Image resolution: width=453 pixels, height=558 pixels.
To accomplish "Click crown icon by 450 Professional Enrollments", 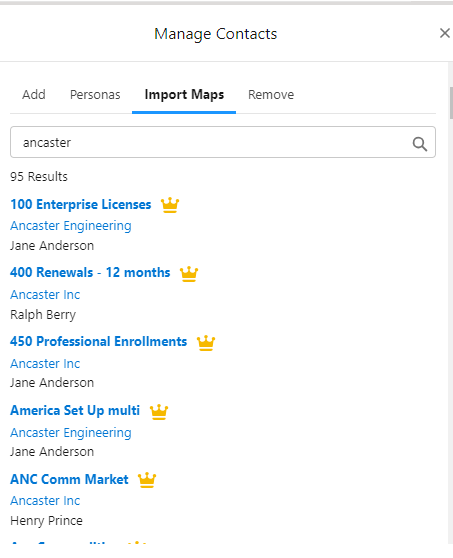I will pyautogui.click(x=206, y=343).
